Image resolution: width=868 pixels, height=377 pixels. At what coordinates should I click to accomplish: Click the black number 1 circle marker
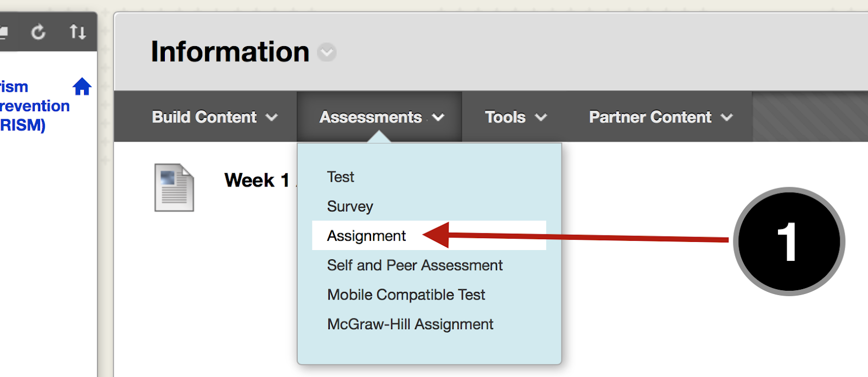coord(789,241)
